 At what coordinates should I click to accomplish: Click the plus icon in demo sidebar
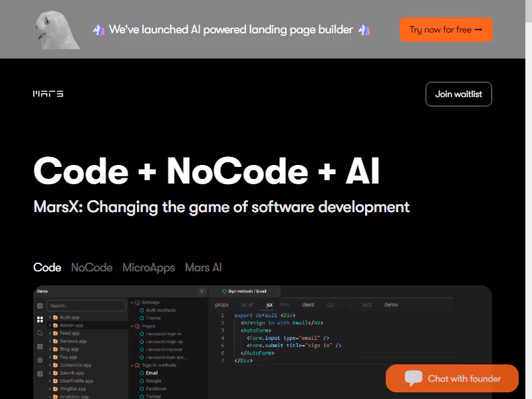pos(40,306)
